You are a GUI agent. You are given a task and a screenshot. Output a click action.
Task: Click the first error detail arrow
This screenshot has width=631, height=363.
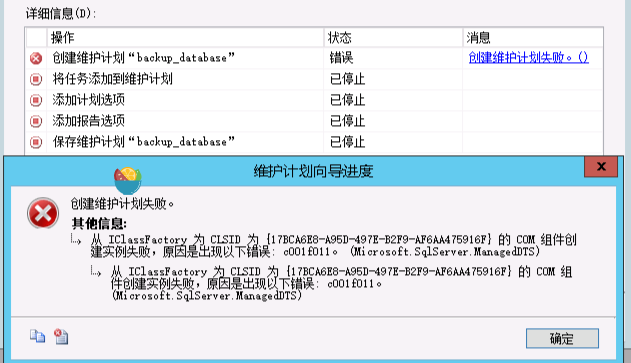(76, 240)
